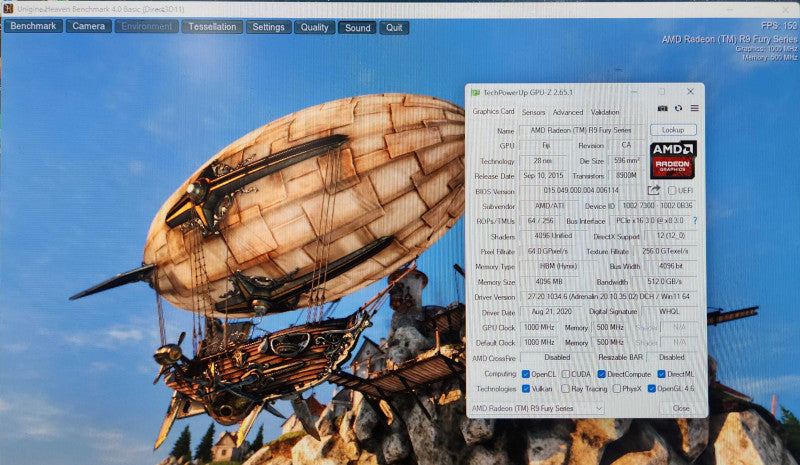Viewport: 800px width, 465px height.
Task: Click the FPS counter in Heaven
Action: [x=779, y=26]
